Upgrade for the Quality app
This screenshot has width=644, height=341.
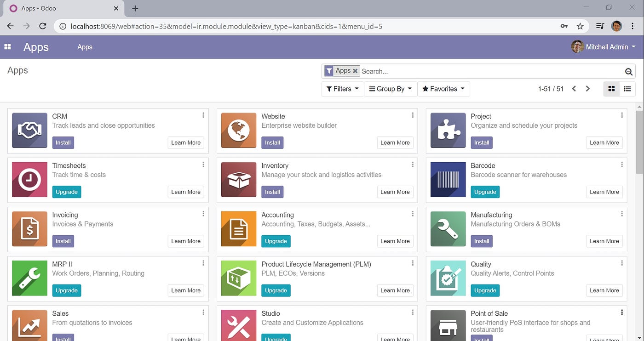(485, 290)
